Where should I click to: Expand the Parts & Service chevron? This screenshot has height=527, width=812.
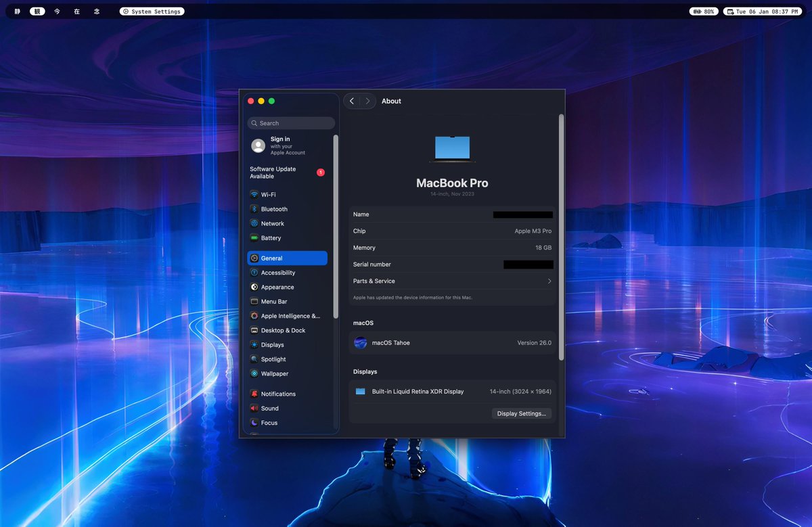coord(549,281)
